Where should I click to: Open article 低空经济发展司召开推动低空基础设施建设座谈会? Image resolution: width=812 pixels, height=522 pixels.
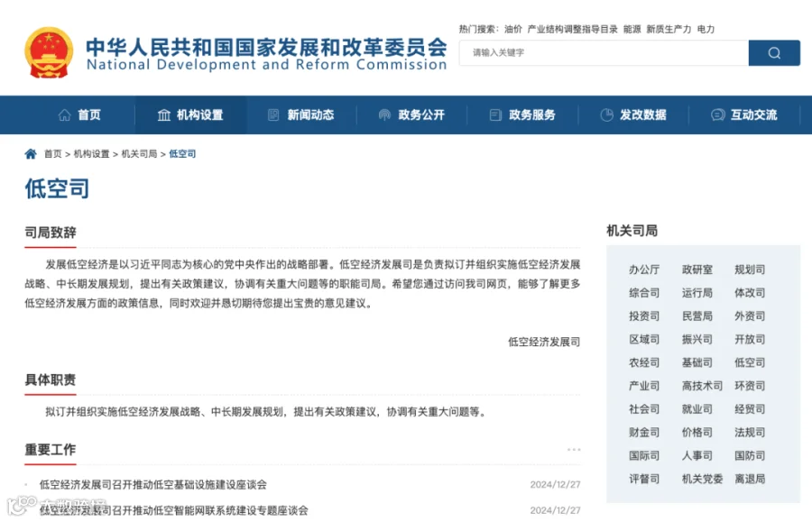pyautogui.click(x=153, y=485)
